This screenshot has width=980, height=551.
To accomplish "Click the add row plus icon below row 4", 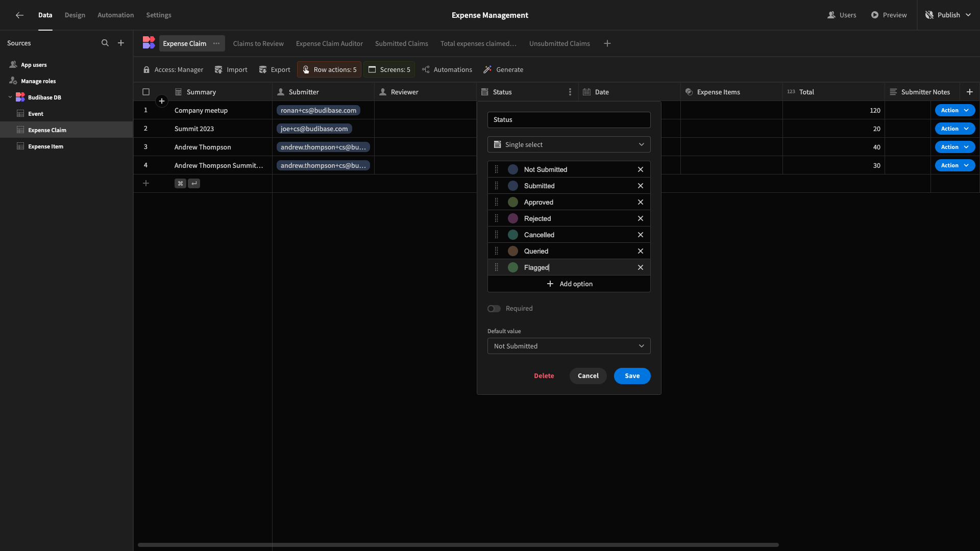I will (146, 183).
